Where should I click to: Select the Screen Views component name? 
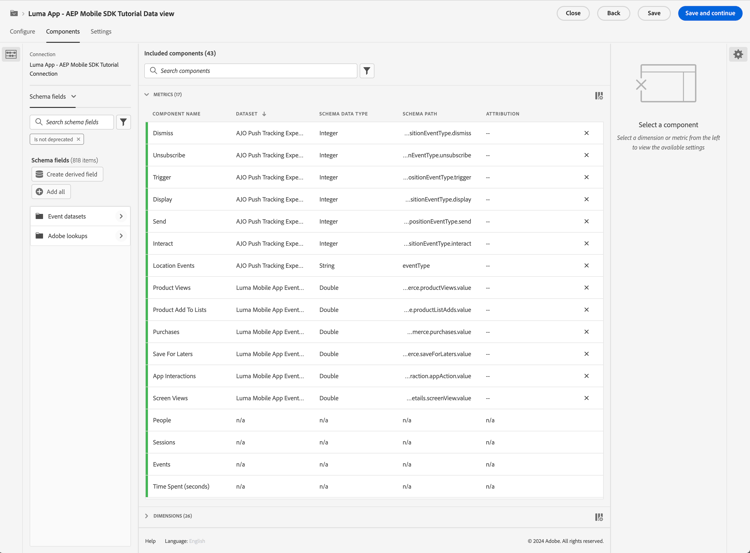coord(170,398)
